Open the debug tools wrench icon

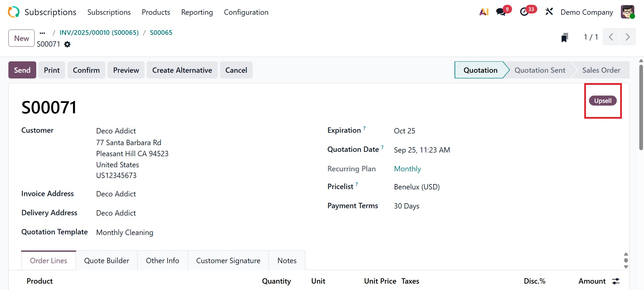click(549, 12)
